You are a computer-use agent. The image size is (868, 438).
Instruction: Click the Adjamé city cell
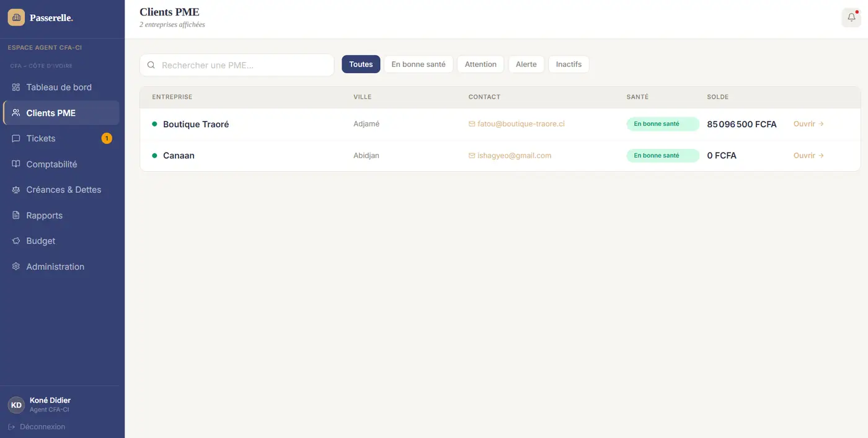pos(366,124)
